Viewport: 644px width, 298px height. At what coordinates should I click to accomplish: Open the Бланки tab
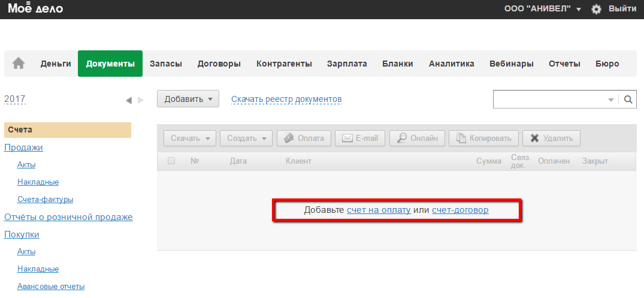[398, 64]
